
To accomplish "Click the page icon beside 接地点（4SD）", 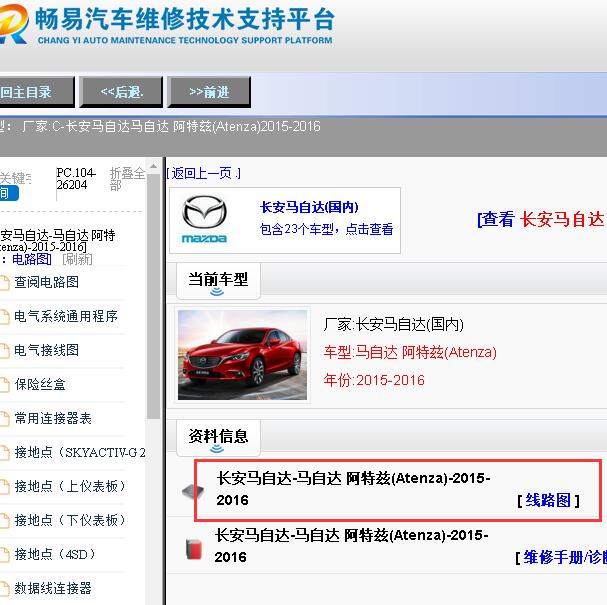I will click(4, 555).
